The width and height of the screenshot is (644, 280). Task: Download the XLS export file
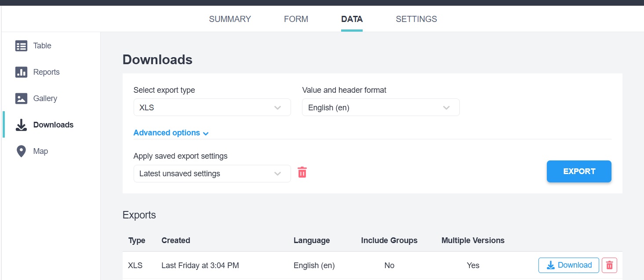click(x=568, y=265)
